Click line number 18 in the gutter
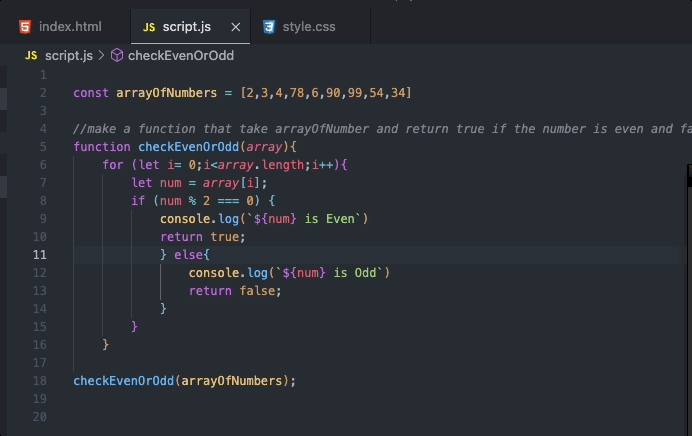The image size is (692, 436). tap(40, 381)
